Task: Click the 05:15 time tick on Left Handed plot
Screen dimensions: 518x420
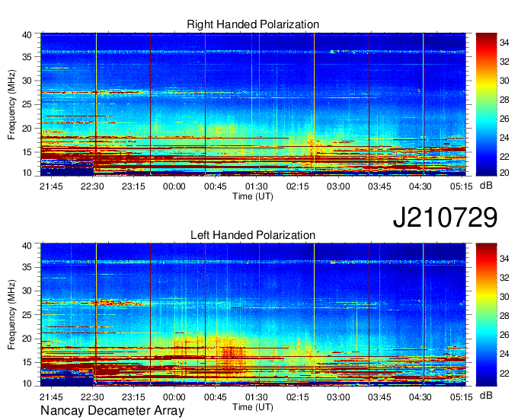Action: click(x=462, y=397)
